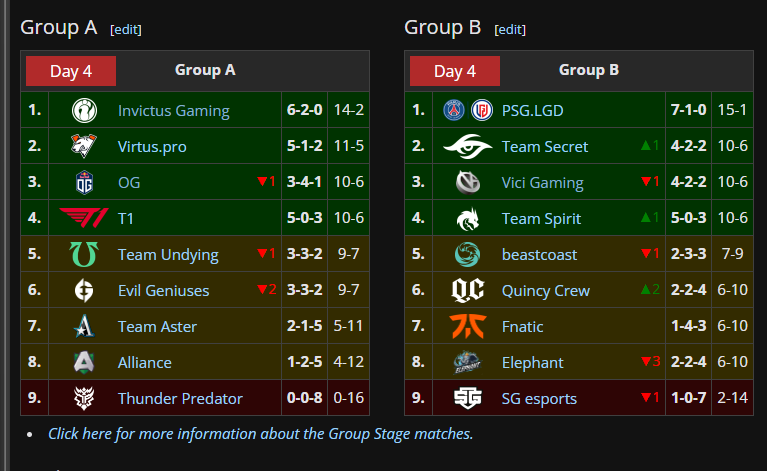Click the Team Undying logo
Viewport: 767px width, 471px height.
pos(85,255)
